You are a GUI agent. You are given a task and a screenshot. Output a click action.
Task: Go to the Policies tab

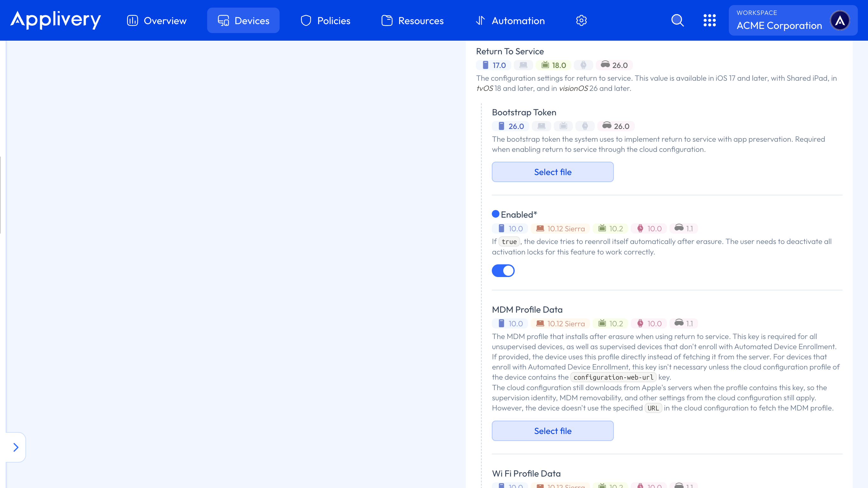(x=325, y=21)
